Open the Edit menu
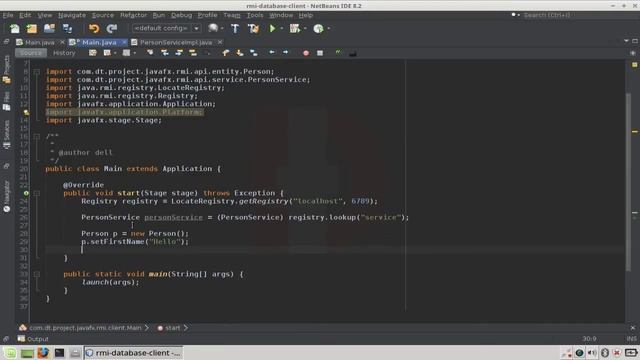 (x=25, y=15)
